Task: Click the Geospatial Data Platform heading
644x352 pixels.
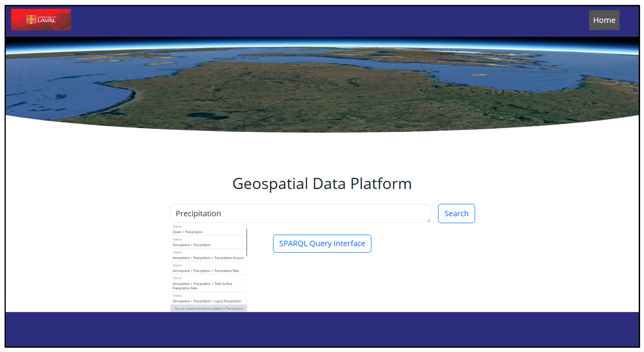Action: point(322,184)
